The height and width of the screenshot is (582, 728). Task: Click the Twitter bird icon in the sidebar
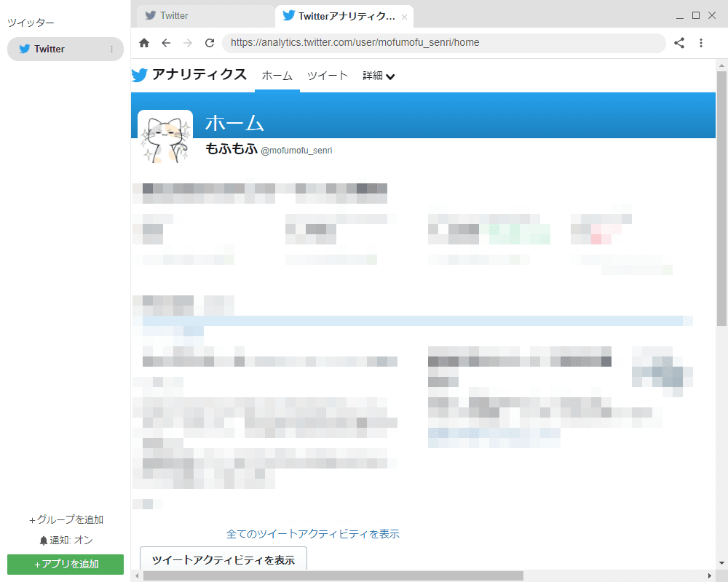(x=24, y=49)
